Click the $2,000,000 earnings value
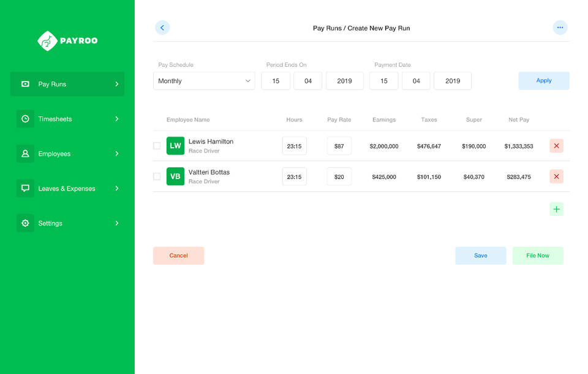Viewport: 588px width, 374px height. 384,146
